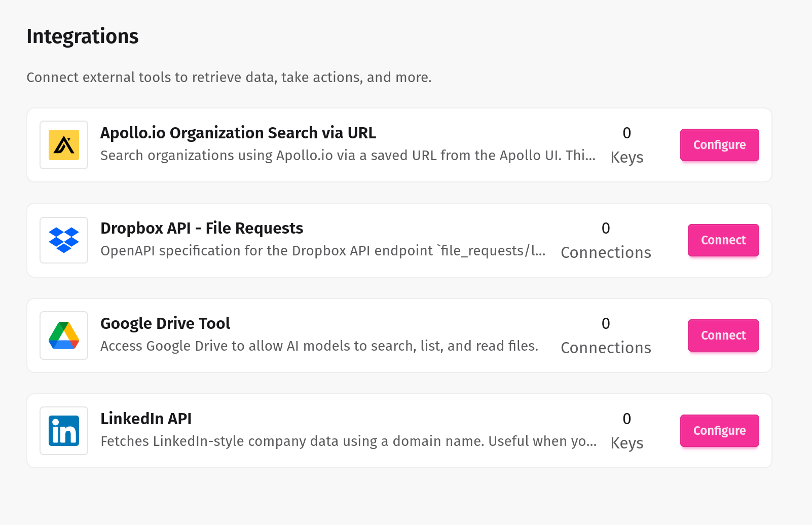Connect the Google Drive Tool
This screenshot has width=812, height=525.
723,335
